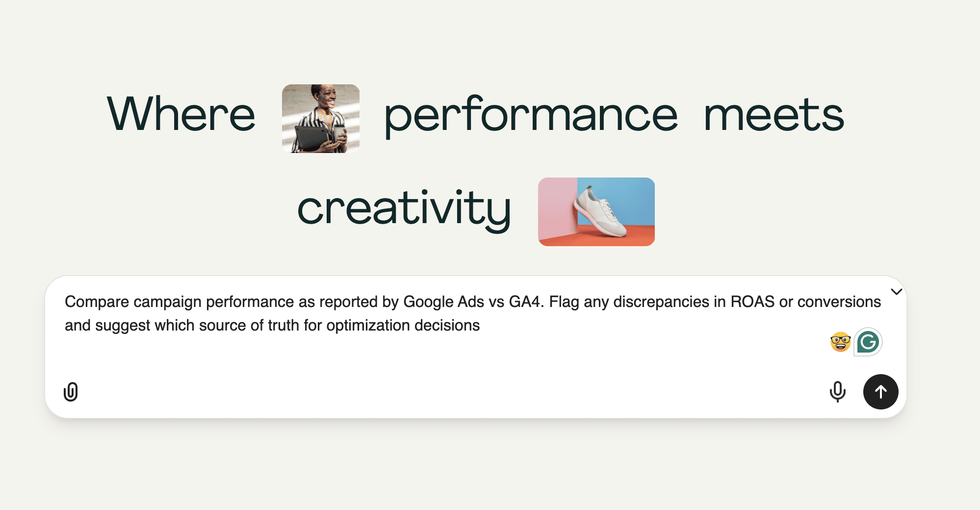
Task: Click the nerd face emoji icon
Action: coord(840,342)
